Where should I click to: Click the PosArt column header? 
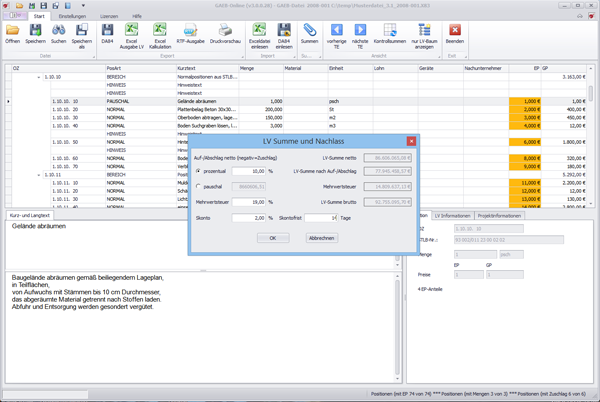click(140, 68)
